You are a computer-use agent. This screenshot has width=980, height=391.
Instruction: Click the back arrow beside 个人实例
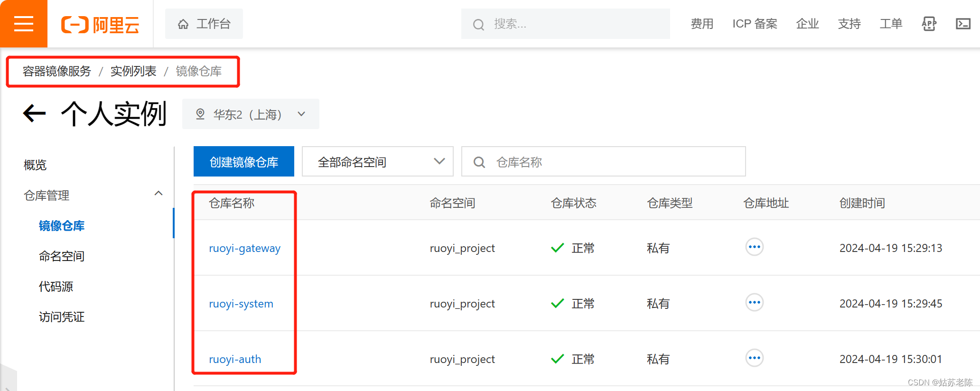34,114
